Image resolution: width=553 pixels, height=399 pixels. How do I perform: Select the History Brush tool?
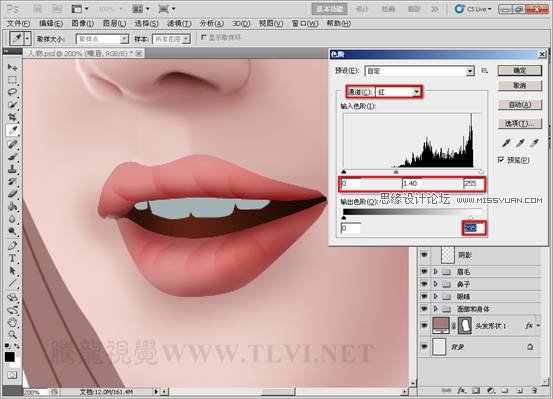[x=12, y=182]
